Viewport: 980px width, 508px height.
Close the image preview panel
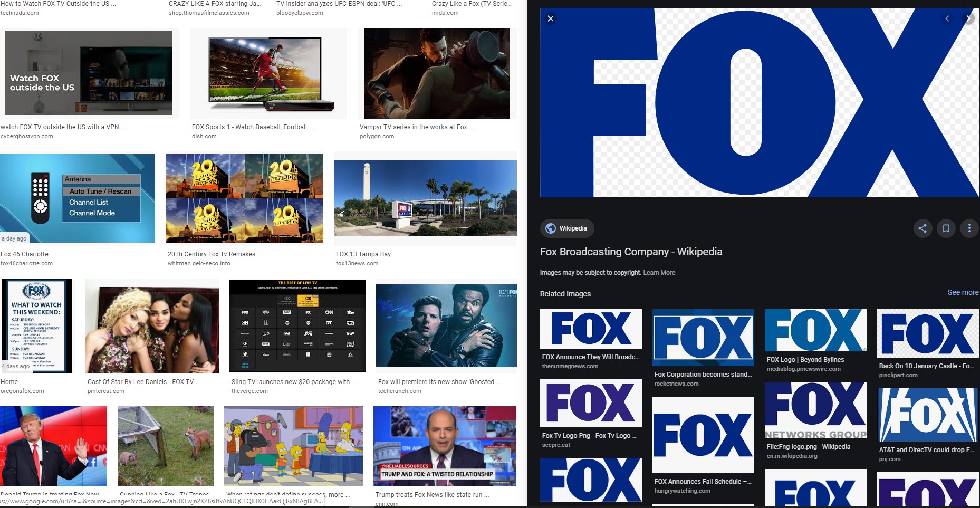tap(551, 19)
